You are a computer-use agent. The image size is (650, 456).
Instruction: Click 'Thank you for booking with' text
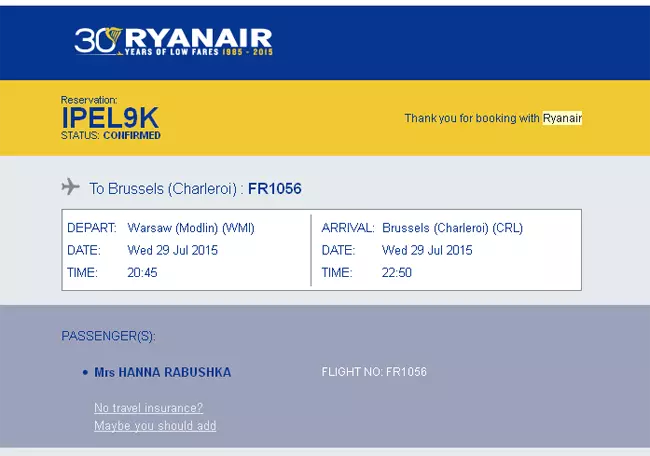pos(472,118)
